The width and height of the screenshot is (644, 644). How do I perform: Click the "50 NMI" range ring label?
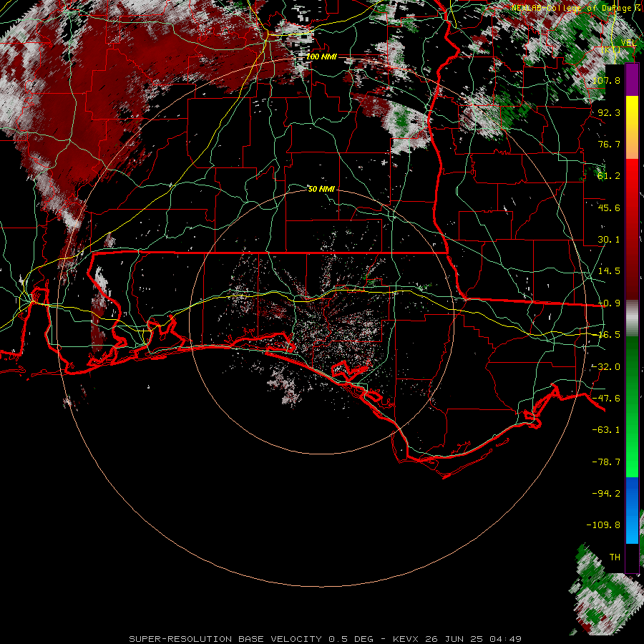(321, 189)
